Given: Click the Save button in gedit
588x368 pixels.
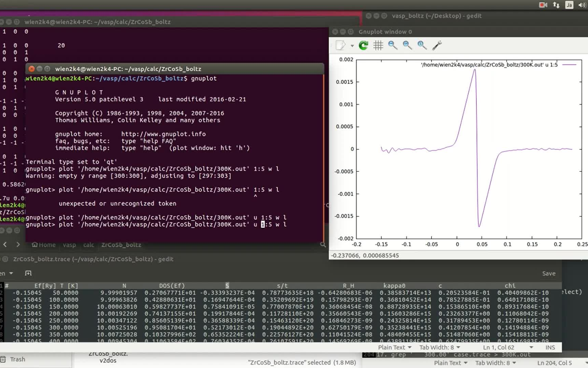Looking at the screenshot, I should pyautogui.click(x=549, y=273).
